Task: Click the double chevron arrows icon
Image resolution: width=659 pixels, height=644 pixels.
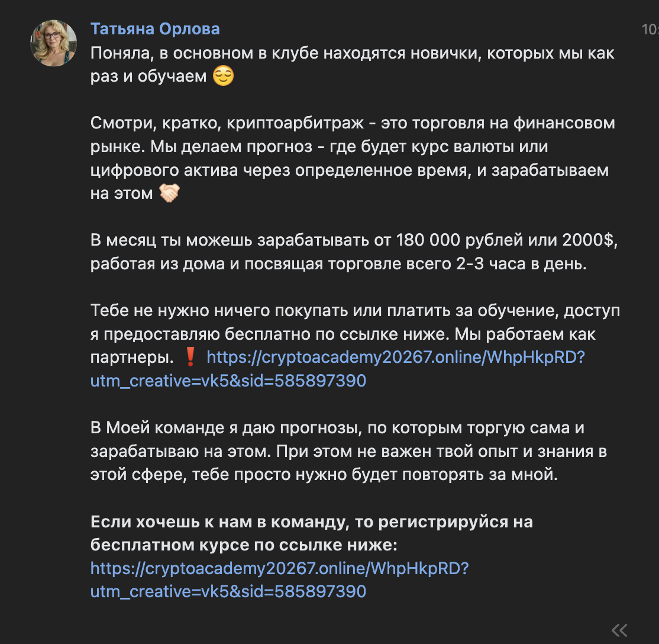Action: [619, 629]
